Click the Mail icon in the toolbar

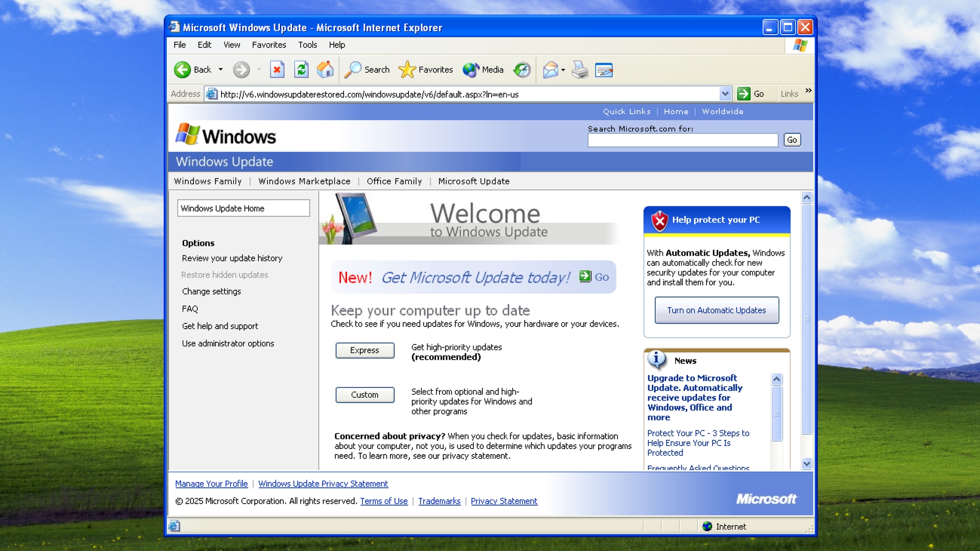(551, 70)
